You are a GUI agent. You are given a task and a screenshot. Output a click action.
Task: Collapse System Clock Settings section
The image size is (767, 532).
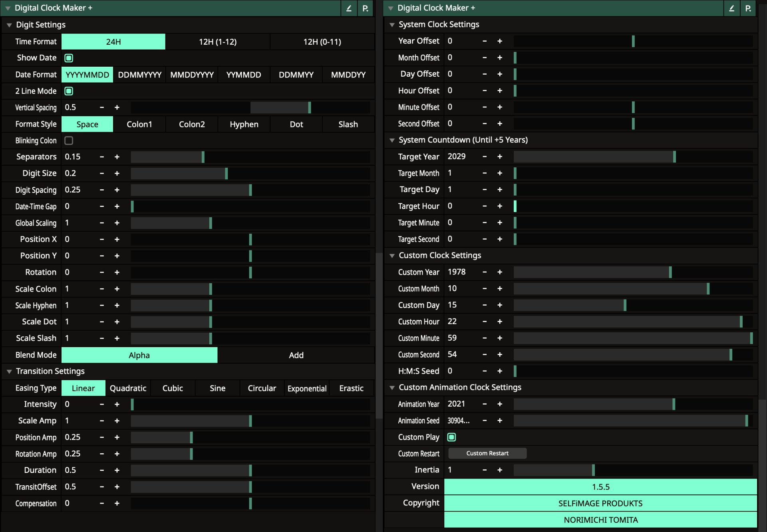pyautogui.click(x=392, y=25)
